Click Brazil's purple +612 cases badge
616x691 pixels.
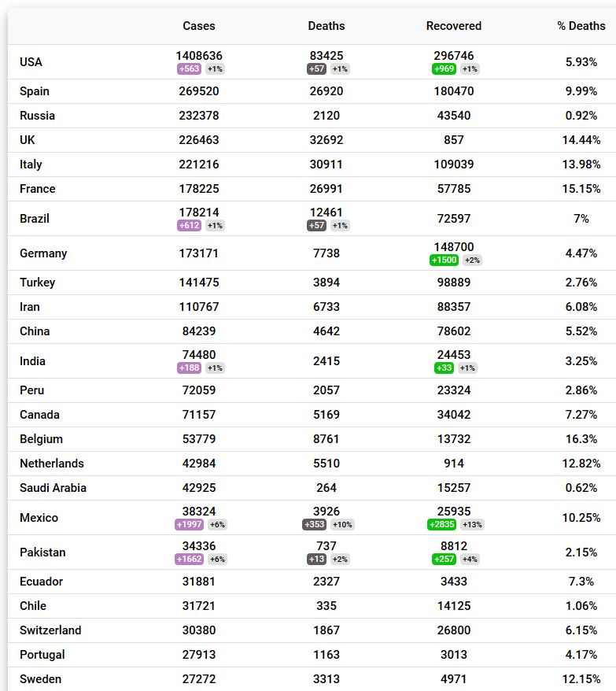coord(189,225)
